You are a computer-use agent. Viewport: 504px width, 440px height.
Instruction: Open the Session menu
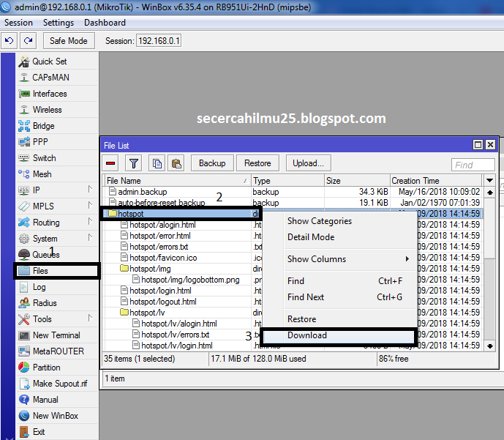[x=18, y=23]
